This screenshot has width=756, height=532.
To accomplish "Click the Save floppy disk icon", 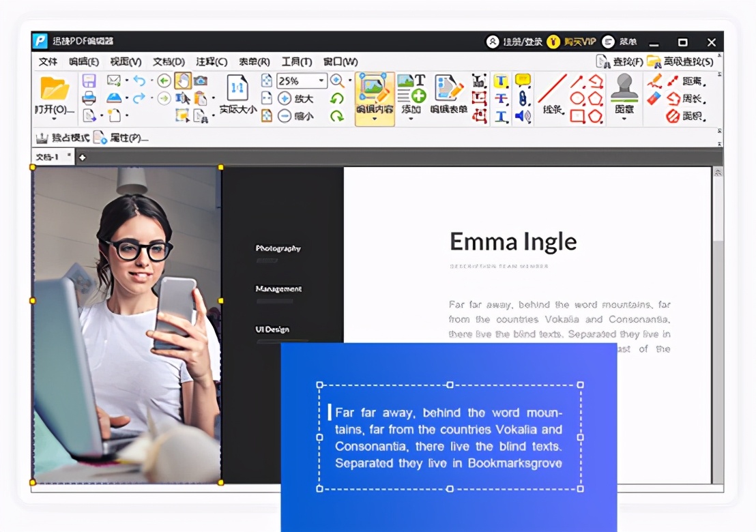I will (89, 80).
